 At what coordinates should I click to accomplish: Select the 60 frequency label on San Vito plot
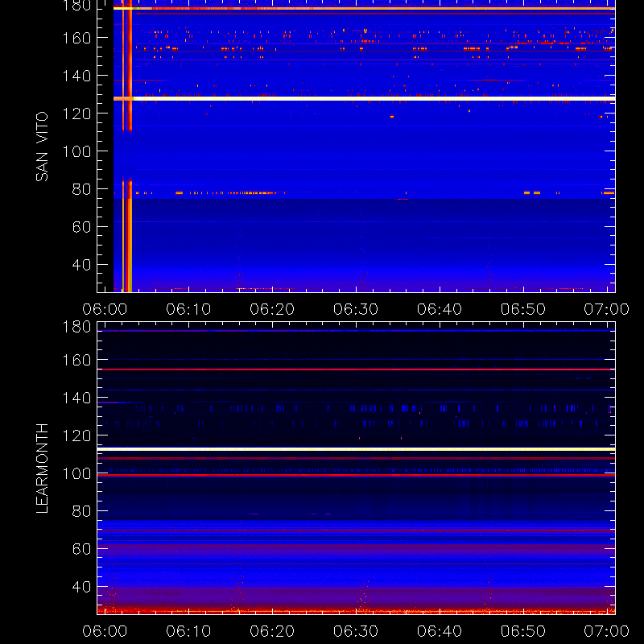82,227
